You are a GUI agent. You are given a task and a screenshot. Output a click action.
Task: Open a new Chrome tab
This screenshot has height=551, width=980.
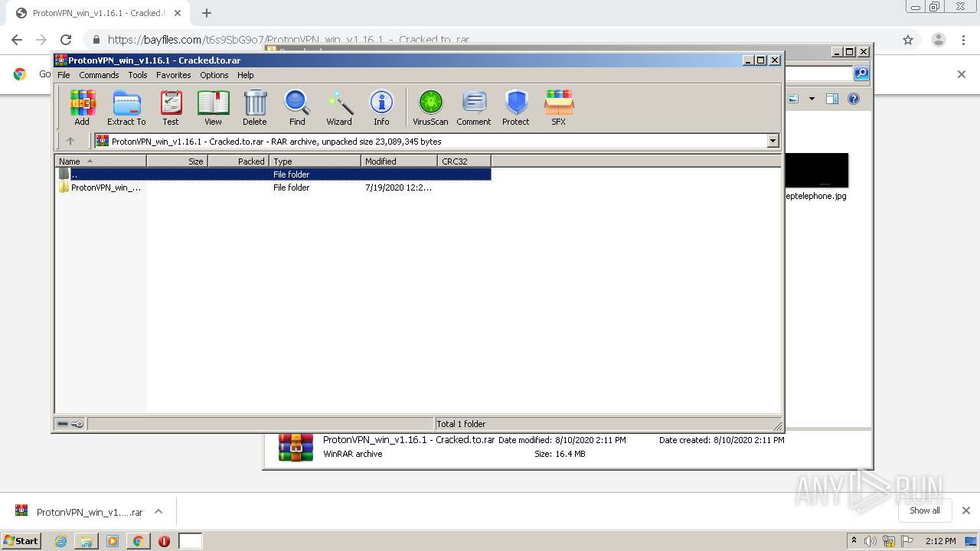pyautogui.click(x=207, y=13)
